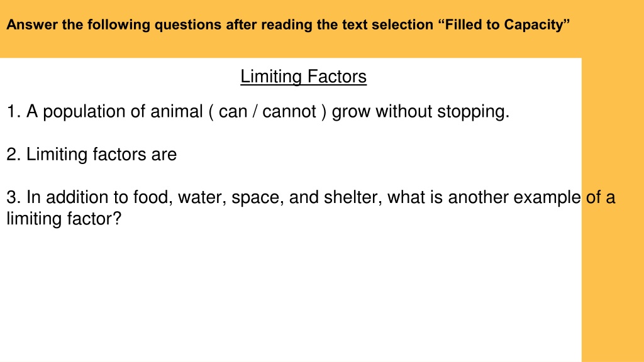Select the word "can" in question 1

tap(233, 111)
